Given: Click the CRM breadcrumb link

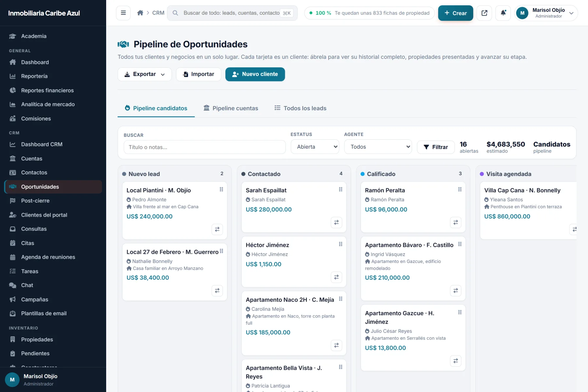Looking at the screenshot, I should point(158,13).
